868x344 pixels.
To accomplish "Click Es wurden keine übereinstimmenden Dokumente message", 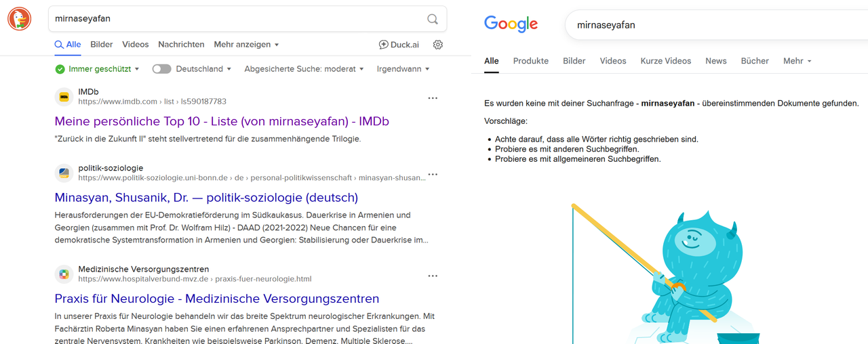I will pos(671,104).
